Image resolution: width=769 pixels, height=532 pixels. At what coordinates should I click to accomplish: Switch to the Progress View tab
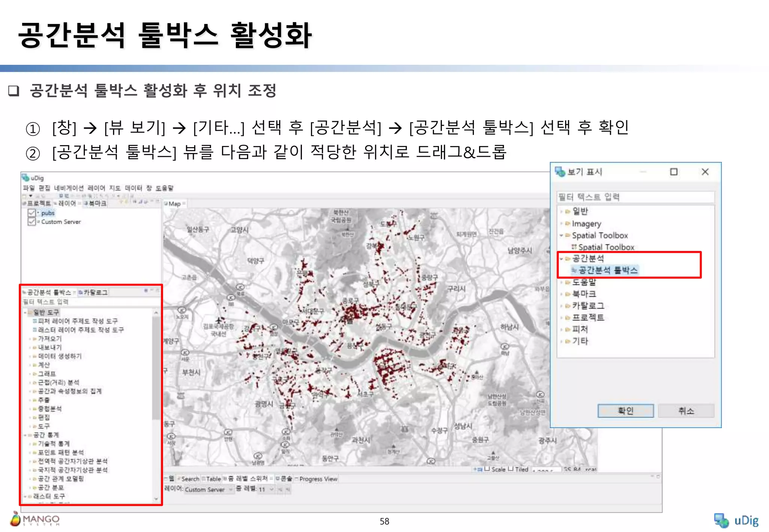click(317, 479)
